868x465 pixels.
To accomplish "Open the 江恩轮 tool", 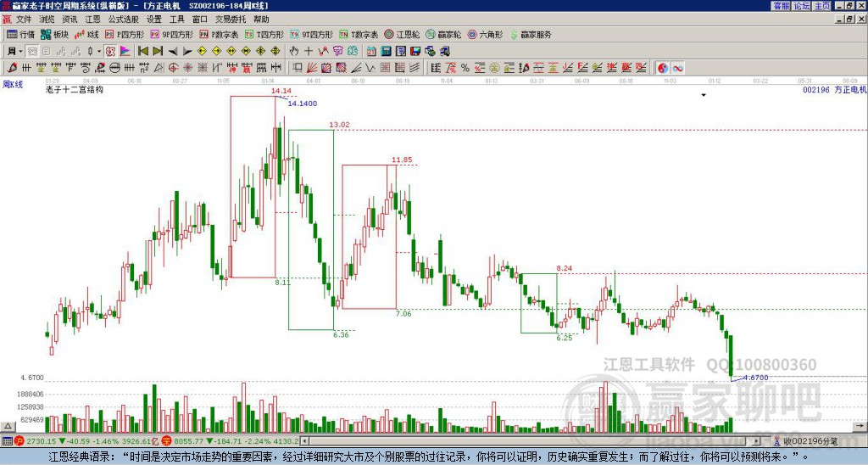I will click(402, 34).
